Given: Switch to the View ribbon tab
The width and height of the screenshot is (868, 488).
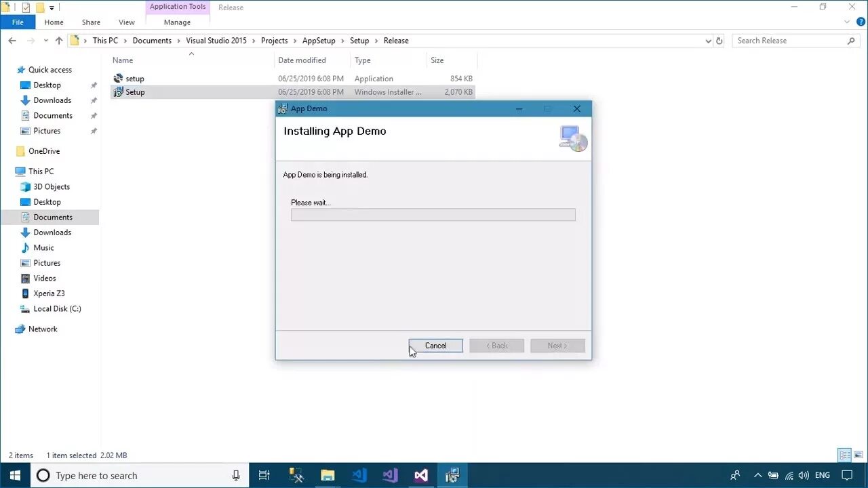Looking at the screenshot, I should 126,22.
